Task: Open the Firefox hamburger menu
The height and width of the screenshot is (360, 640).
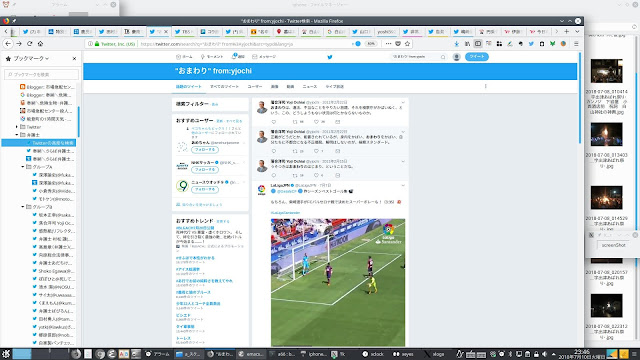Action: click(576, 44)
